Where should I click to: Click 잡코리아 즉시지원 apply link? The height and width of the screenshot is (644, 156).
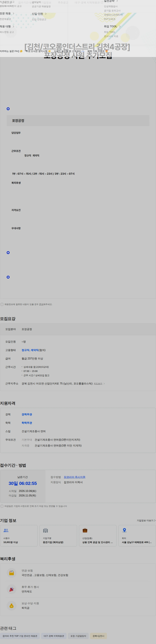click(74, 477)
